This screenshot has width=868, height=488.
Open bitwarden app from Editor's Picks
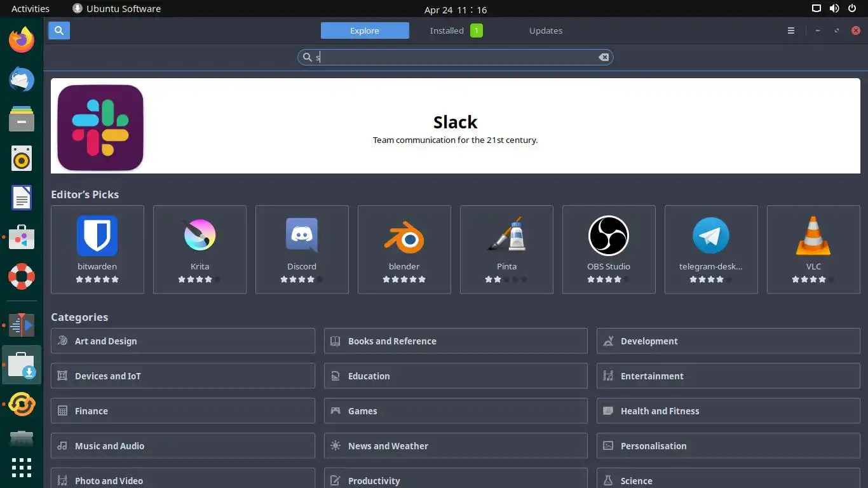click(x=97, y=249)
